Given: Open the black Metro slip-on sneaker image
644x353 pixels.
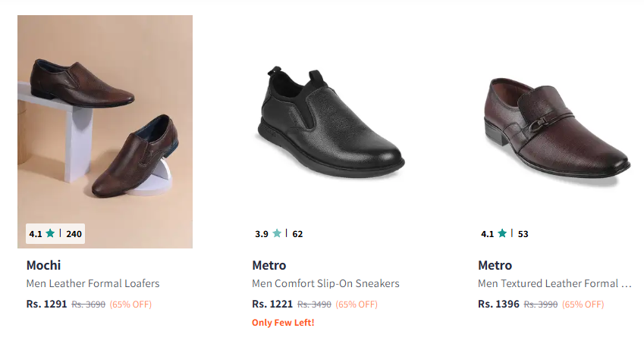Looking at the screenshot, I should tap(330, 121).
